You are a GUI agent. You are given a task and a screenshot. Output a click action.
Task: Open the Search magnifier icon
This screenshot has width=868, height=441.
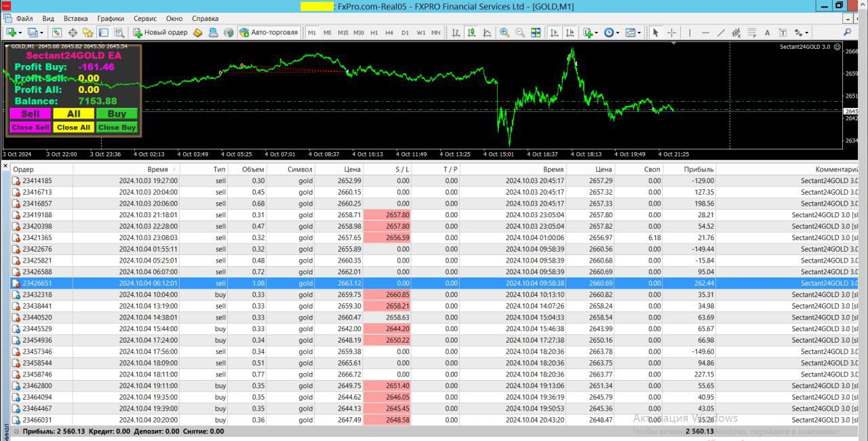pyautogui.click(x=848, y=33)
